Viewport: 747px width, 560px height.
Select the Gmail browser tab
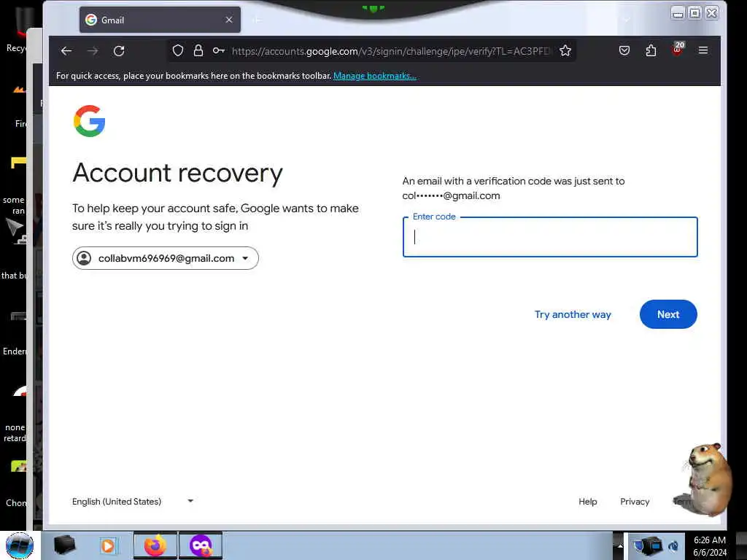pyautogui.click(x=160, y=20)
